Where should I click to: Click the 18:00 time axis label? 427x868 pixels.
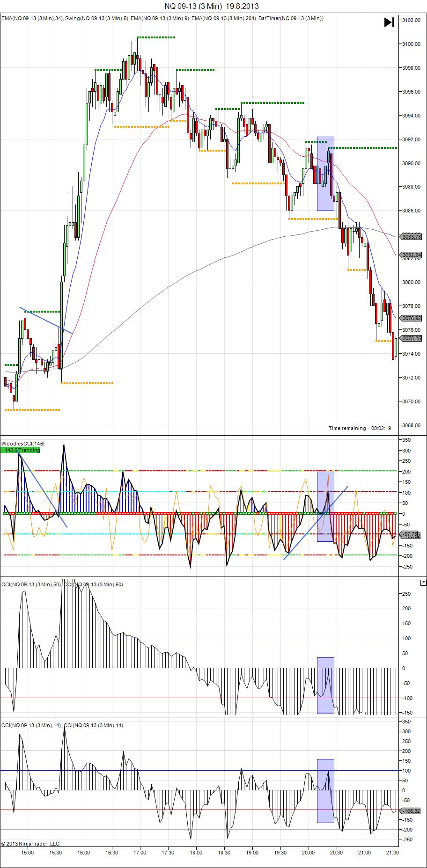pyautogui.click(x=196, y=853)
